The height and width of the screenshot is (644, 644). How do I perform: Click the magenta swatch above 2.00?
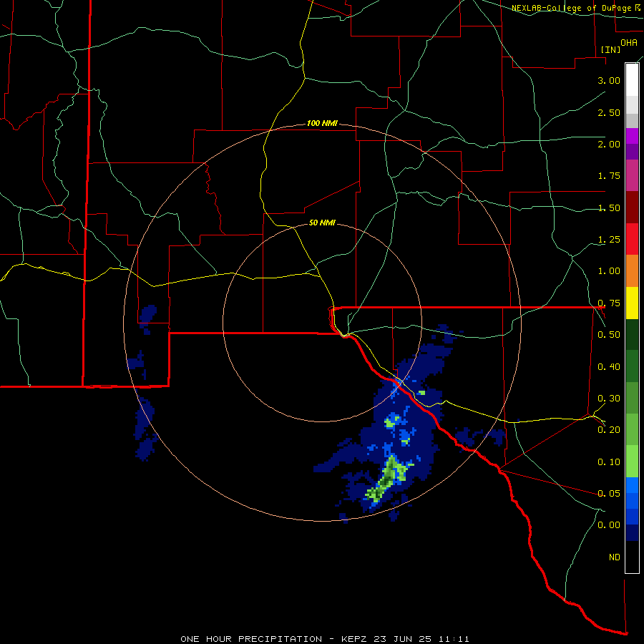click(x=632, y=136)
